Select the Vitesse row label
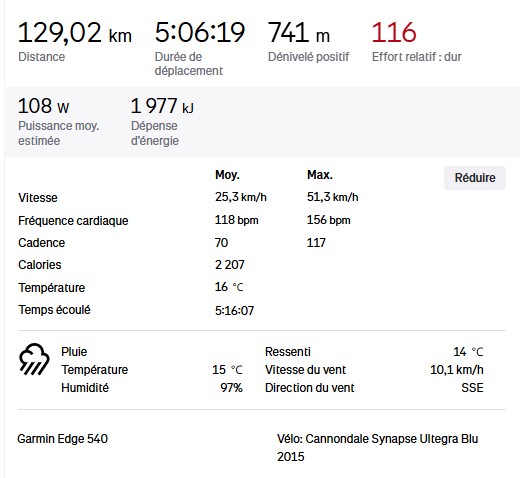Image resolution: width=520 pixels, height=478 pixels. coord(38,198)
